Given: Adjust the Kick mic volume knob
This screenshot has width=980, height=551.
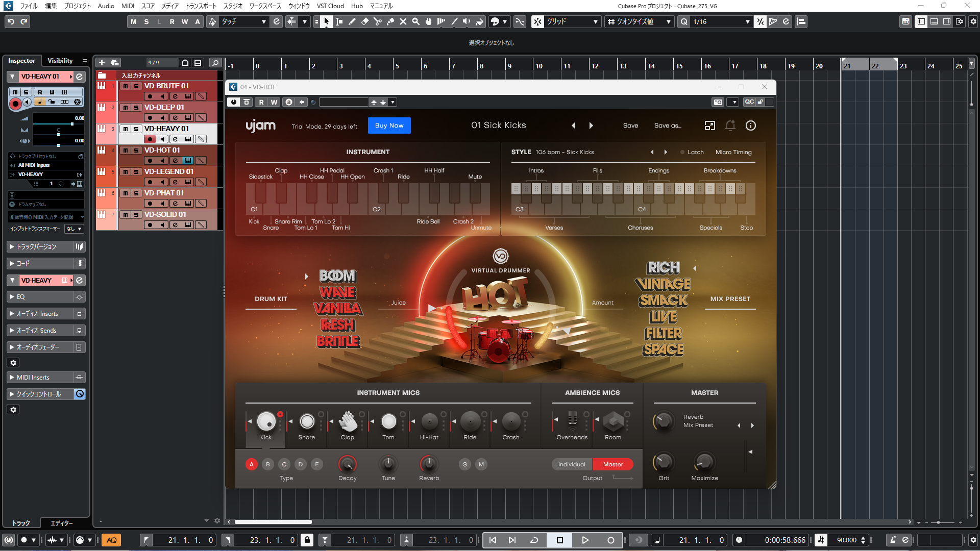Looking at the screenshot, I should click(266, 421).
